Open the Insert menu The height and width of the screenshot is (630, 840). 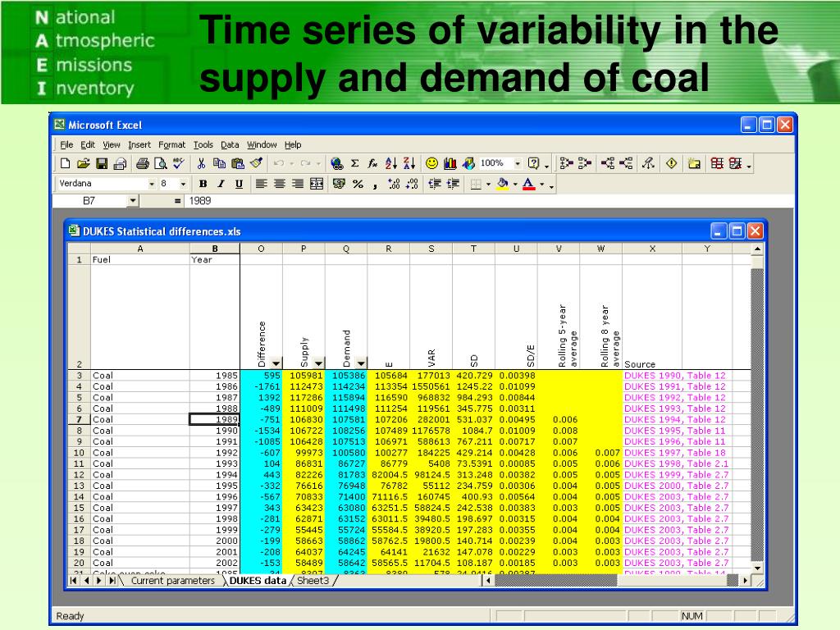[x=139, y=144]
